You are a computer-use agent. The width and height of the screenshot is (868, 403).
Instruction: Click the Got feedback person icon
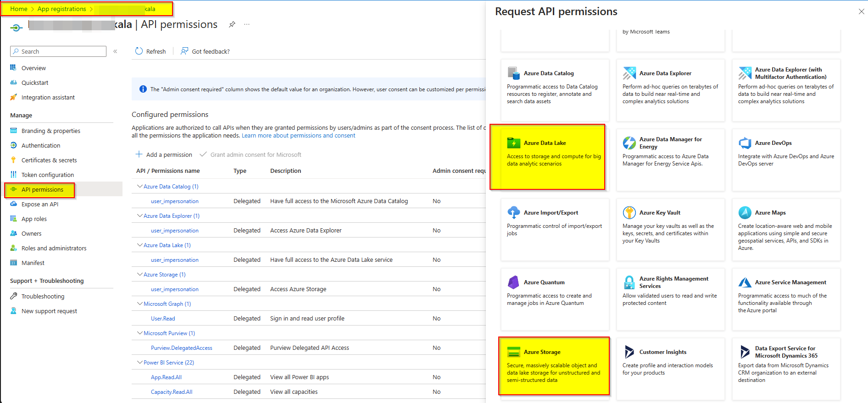click(x=184, y=51)
